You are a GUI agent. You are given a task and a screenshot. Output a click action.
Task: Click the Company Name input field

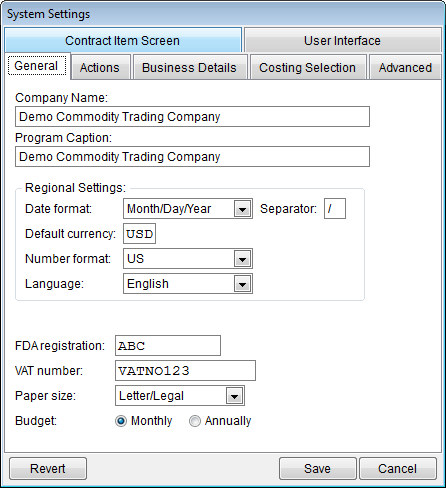(192, 117)
